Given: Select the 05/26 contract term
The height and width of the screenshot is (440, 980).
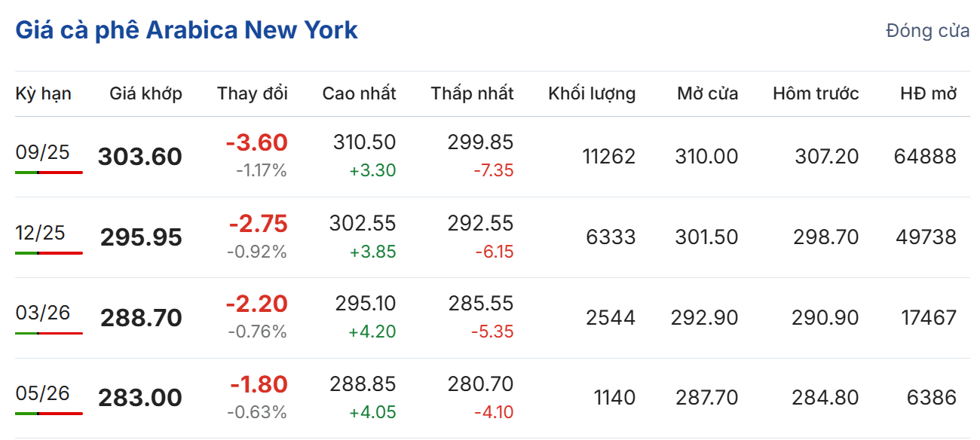Looking at the screenshot, I should (42, 393).
